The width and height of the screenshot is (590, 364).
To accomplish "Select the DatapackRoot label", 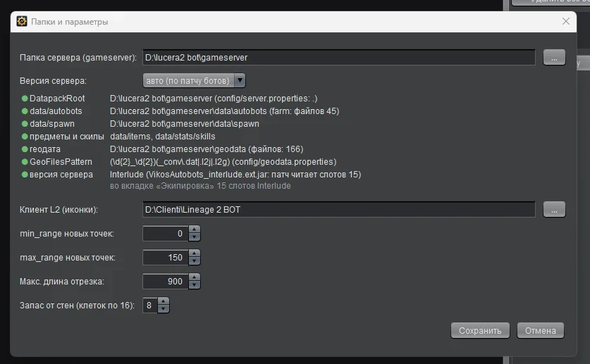I will tap(57, 99).
